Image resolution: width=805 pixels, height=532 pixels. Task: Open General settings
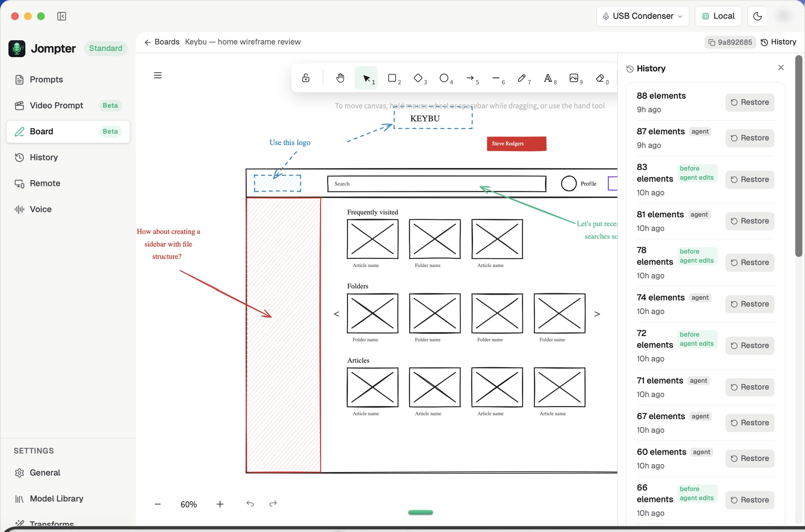coord(68,473)
